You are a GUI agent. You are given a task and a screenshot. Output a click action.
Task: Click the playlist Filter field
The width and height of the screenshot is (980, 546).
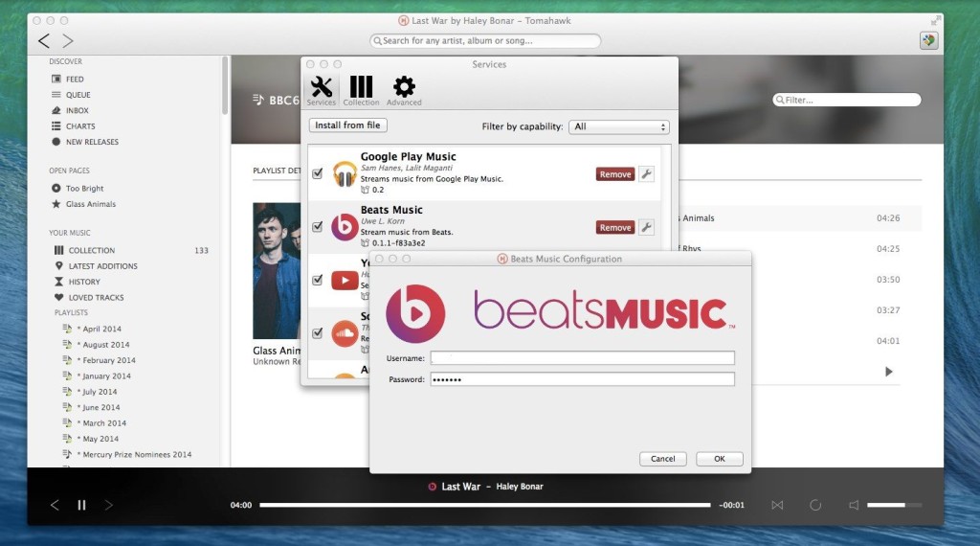847,100
